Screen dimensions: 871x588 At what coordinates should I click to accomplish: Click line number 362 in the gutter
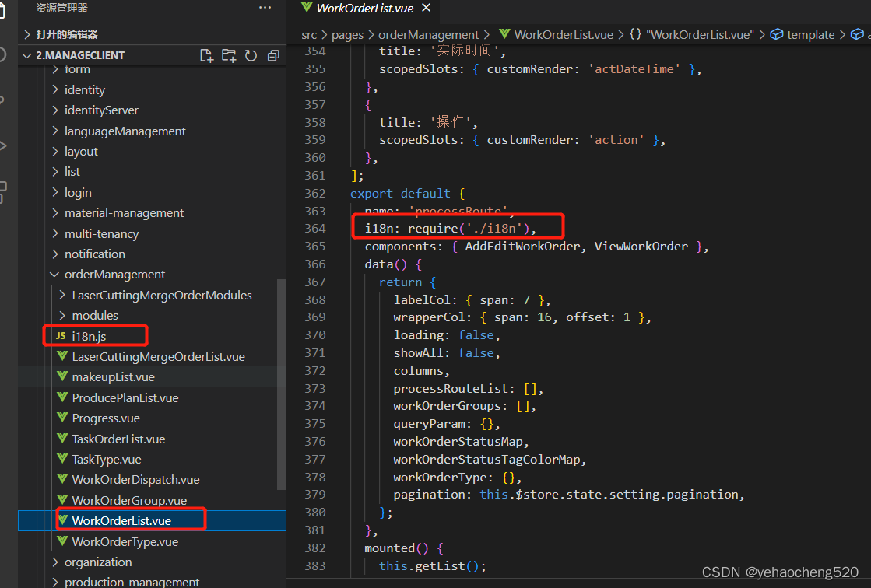click(315, 193)
